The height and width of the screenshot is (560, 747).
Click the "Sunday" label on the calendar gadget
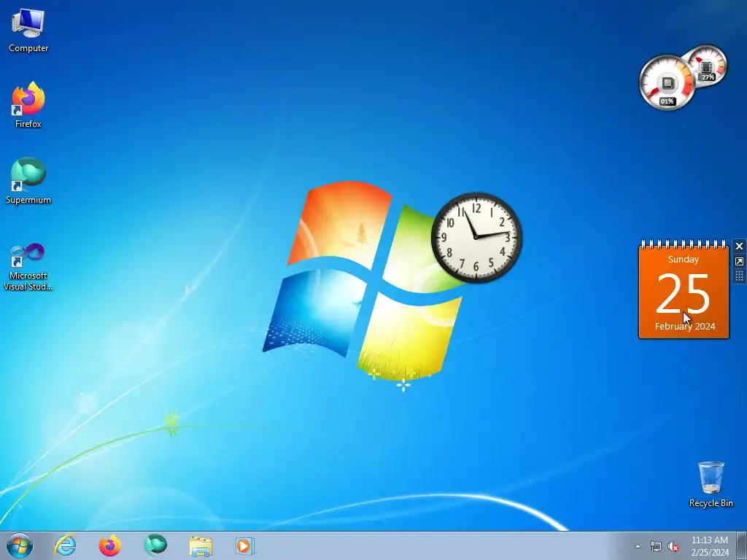[x=683, y=260]
